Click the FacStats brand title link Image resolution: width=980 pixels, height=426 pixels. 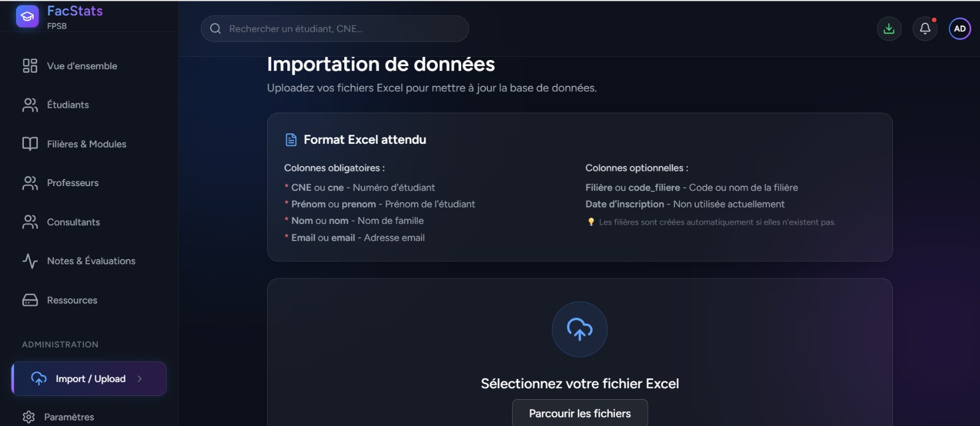click(x=75, y=11)
